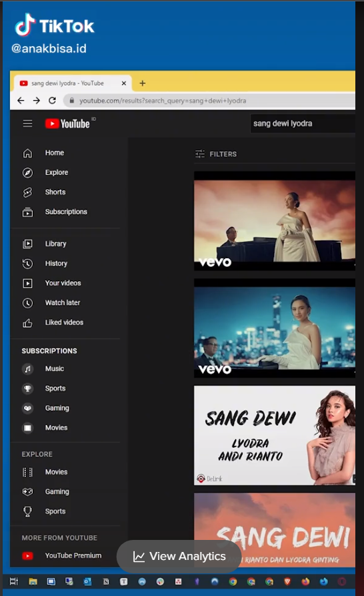Open second vevo video with city skyline

pyautogui.click(x=275, y=328)
